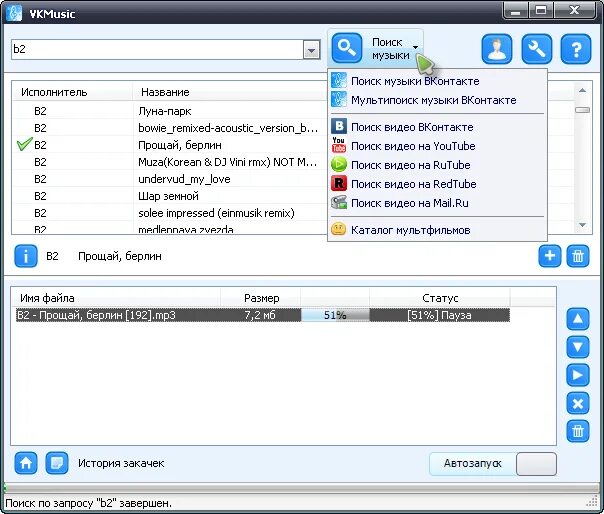
Task: Click scrollbar up arrow in results list
Action: point(582,91)
